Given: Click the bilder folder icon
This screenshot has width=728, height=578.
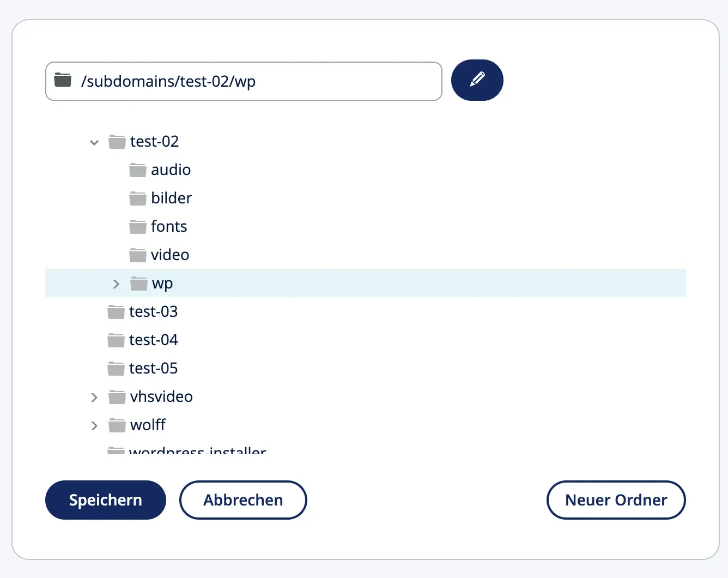Looking at the screenshot, I should [x=137, y=198].
